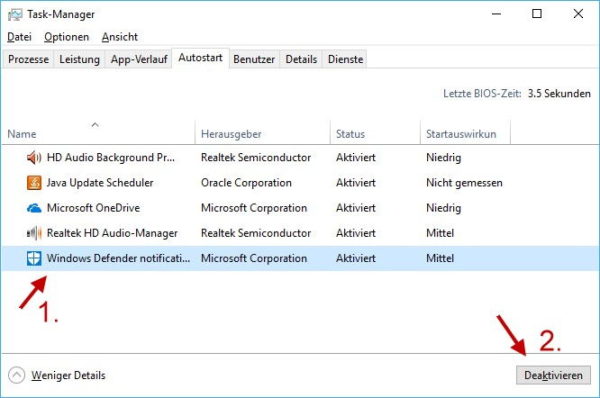Select the Autostart tab
This screenshot has height=398, width=600.
coord(201,58)
